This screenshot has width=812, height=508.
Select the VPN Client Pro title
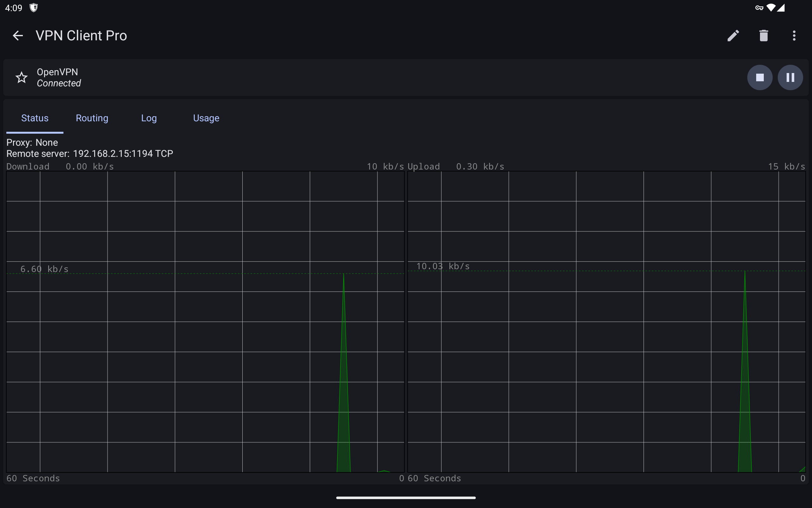point(81,36)
